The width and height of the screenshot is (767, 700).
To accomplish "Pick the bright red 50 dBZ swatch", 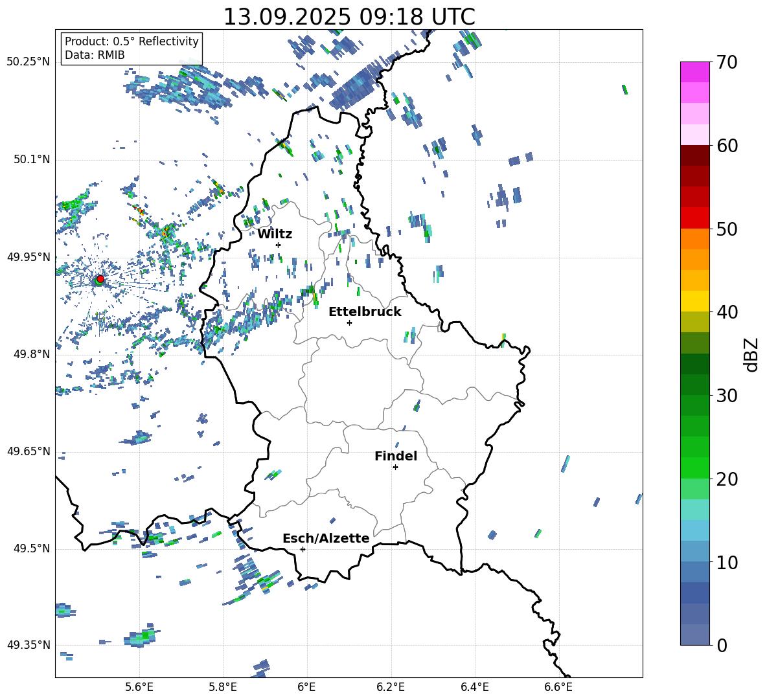I will point(695,218).
